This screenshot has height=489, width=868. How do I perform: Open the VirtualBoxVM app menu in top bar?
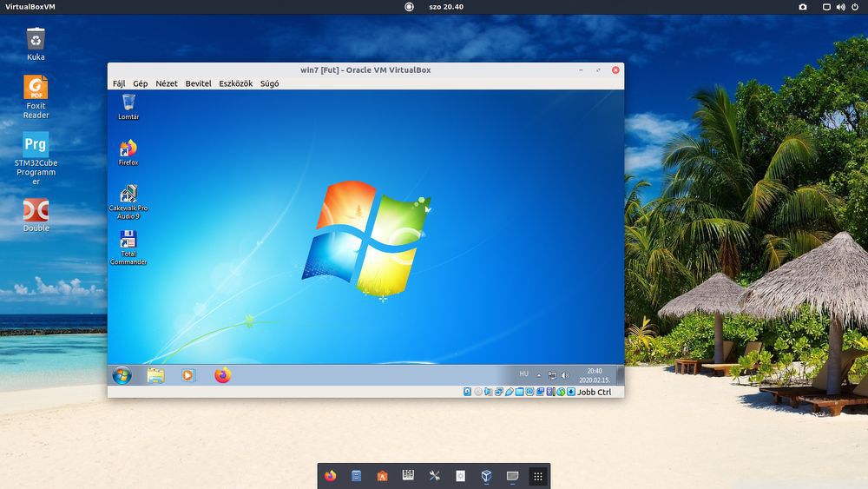pyautogui.click(x=30, y=7)
